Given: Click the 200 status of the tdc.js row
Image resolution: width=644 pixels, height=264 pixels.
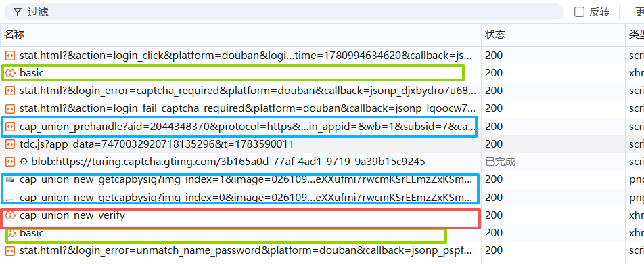Looking at the screenshot, I should click(x=494, y=144).
